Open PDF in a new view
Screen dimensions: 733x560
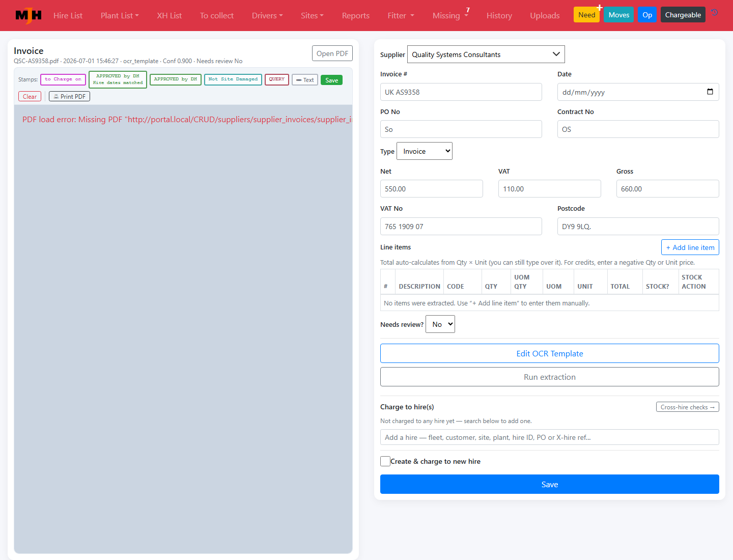point(332,53)
